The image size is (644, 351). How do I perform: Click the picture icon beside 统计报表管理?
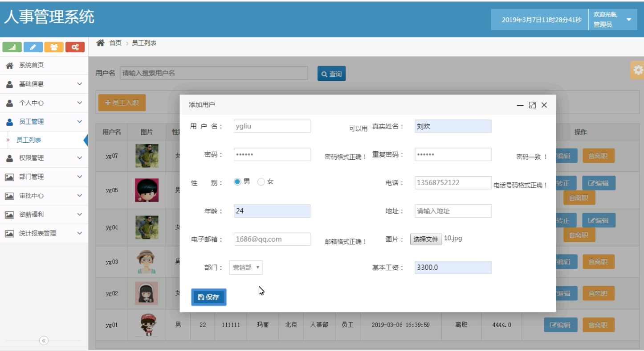click(x=9, y=234)
